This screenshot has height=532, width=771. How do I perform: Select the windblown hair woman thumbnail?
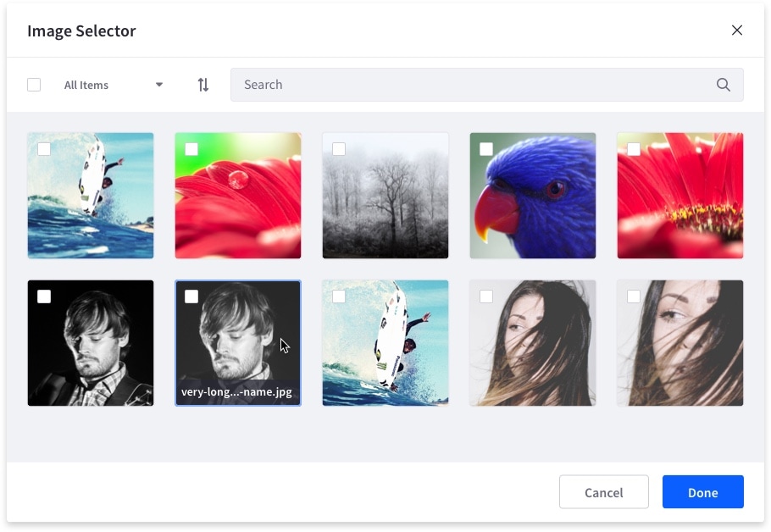coord(532,343)
